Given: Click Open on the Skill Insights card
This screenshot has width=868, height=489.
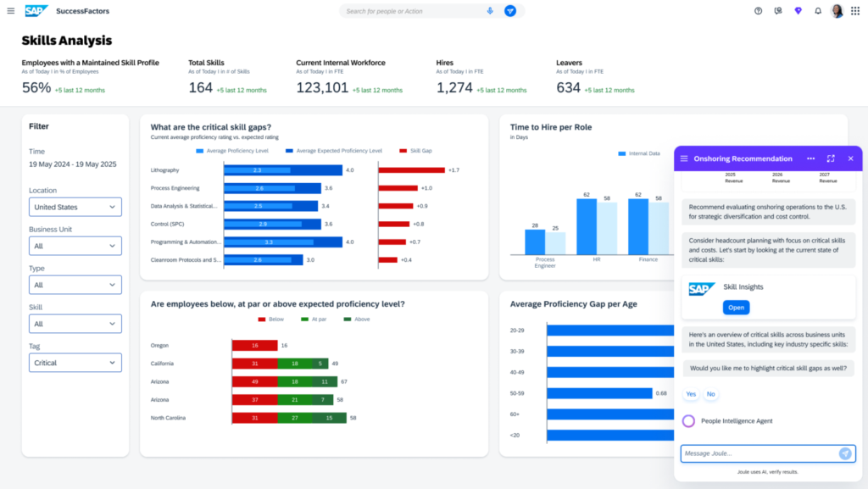Looking at the screenshot, I should pyautogui.click(x=736, y=308).
